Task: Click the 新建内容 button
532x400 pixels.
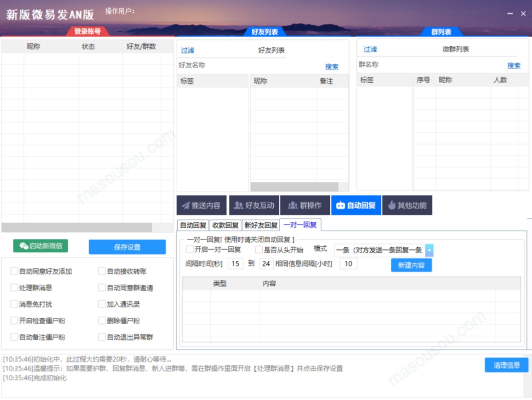Action: 411,265
